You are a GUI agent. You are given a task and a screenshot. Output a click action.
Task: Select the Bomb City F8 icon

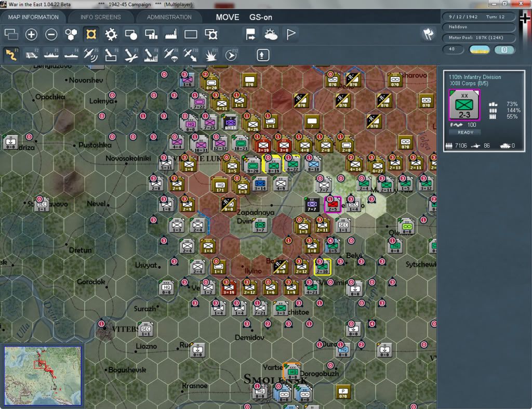click(151, 54)
